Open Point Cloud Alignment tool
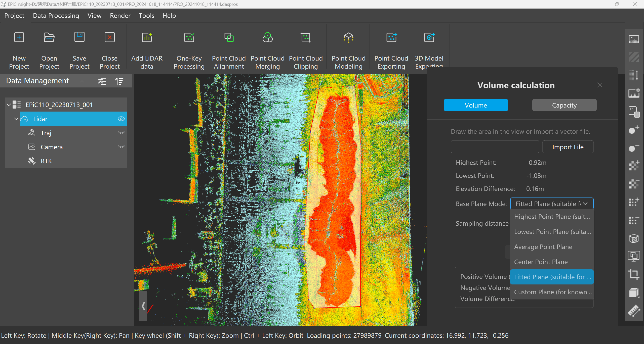 click(229, 37)
